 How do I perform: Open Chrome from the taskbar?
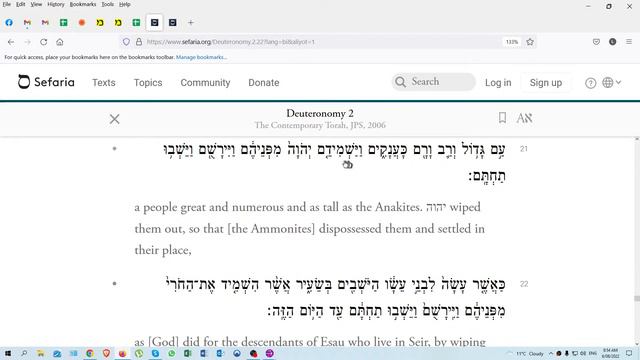coord(90,353)
